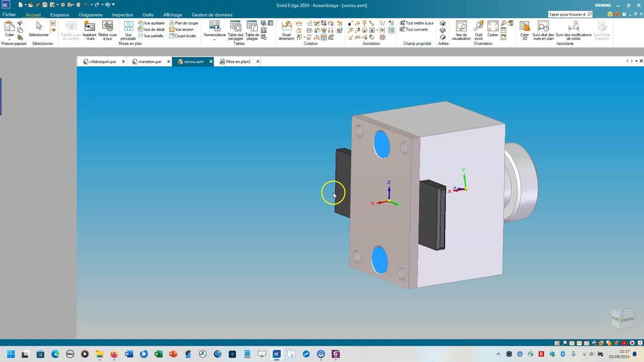Open Microsoft Word from the taskbar
Viewport: 644px width, 362px height.
pos(129,354)
